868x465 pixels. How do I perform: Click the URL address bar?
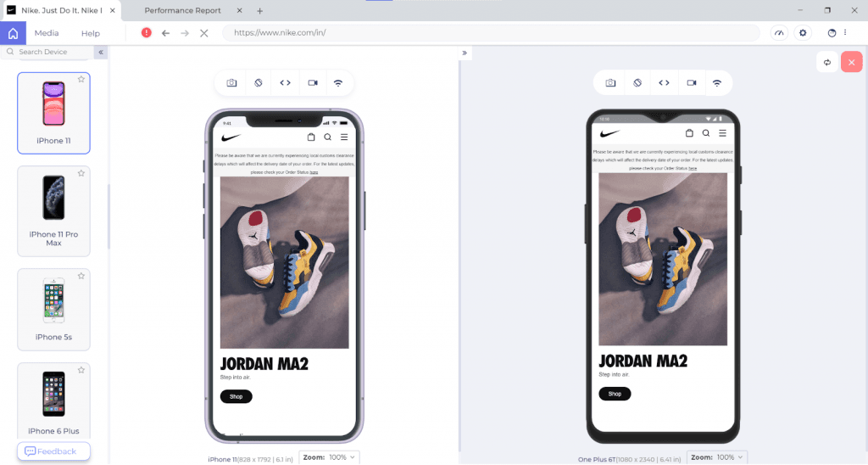pos(490,33)
